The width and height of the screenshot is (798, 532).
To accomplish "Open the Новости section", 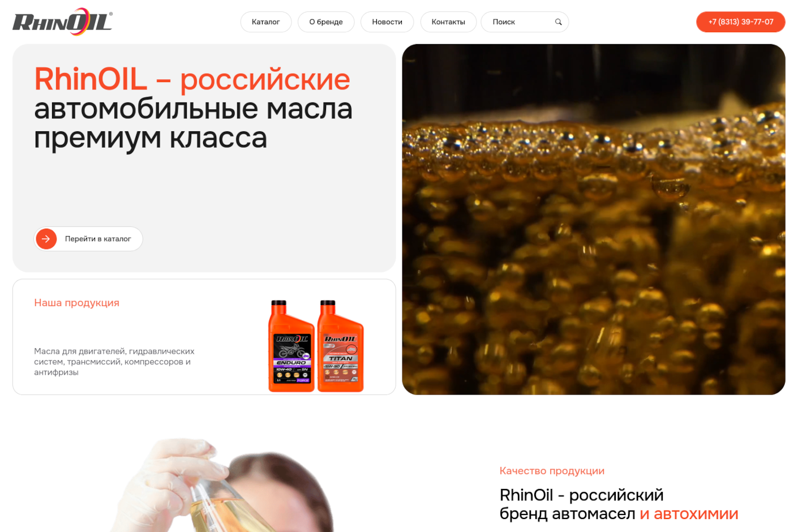I will coord(387,22).
